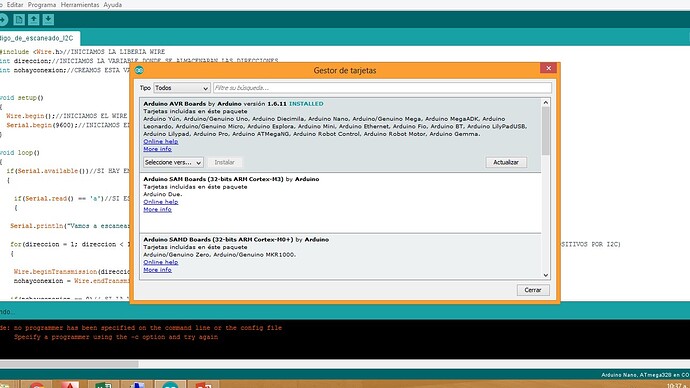Click the 'Filtre su búsqueda' search field
The height and width of the screenshot is (388, 690).
coord(382,88)
